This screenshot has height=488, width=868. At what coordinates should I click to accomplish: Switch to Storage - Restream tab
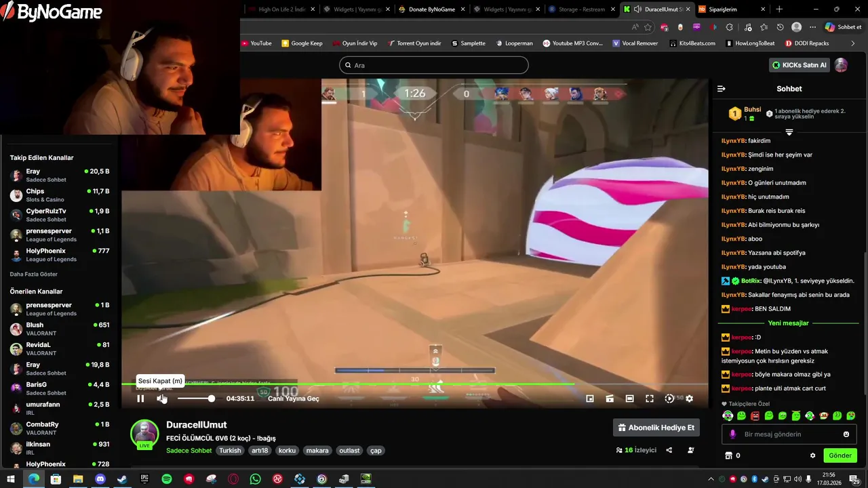(581, 9)
